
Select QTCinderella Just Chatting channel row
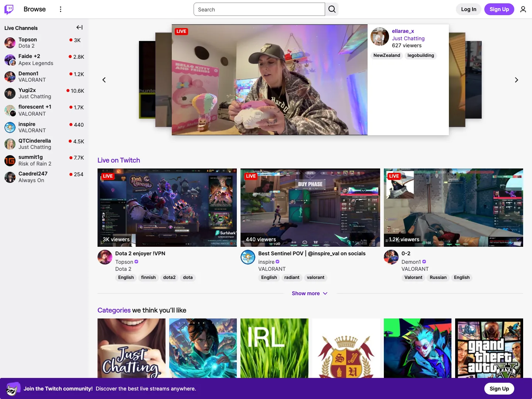coord(44,144)
